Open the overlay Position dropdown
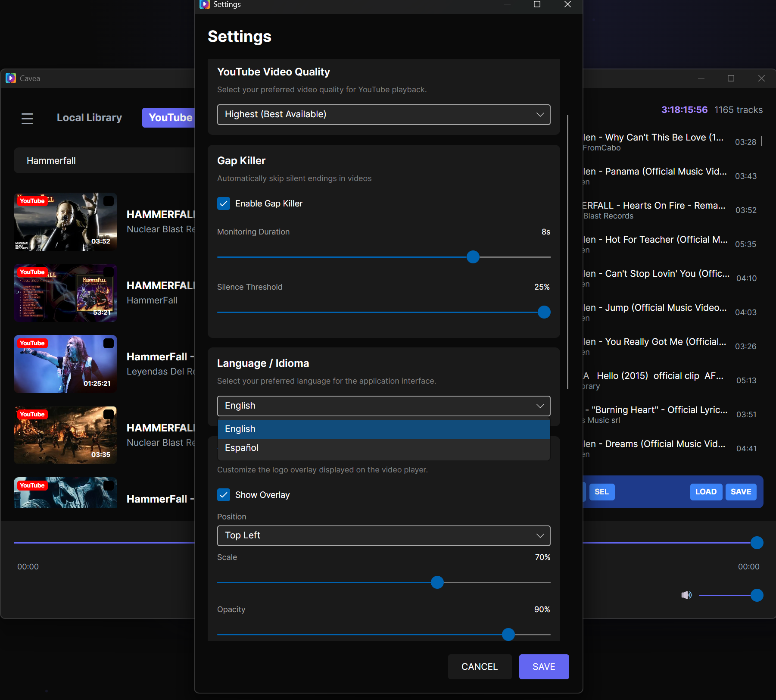This screenshot has height=700, width=776. tap(383, 536)
